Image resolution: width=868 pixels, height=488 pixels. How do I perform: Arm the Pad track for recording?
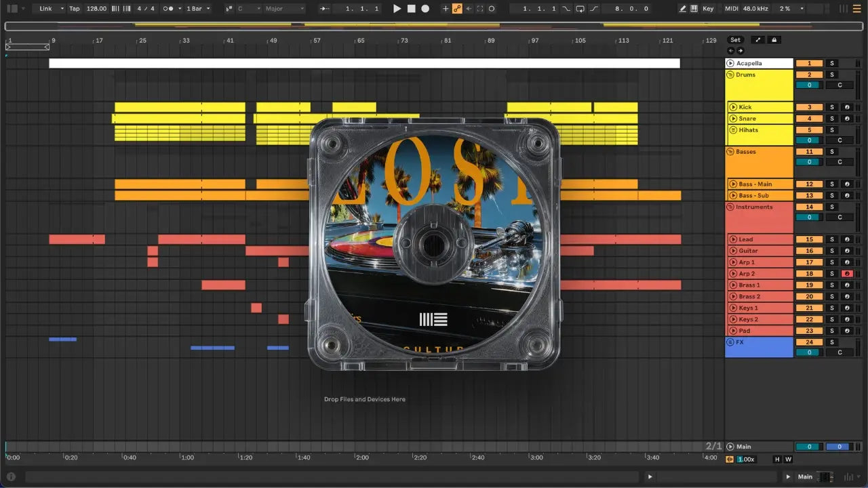tap(847, 331)
